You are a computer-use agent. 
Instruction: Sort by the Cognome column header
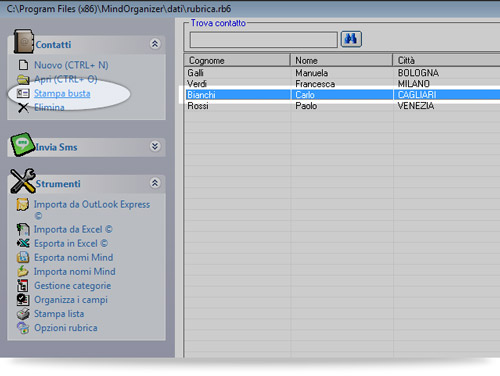point(237,60)
